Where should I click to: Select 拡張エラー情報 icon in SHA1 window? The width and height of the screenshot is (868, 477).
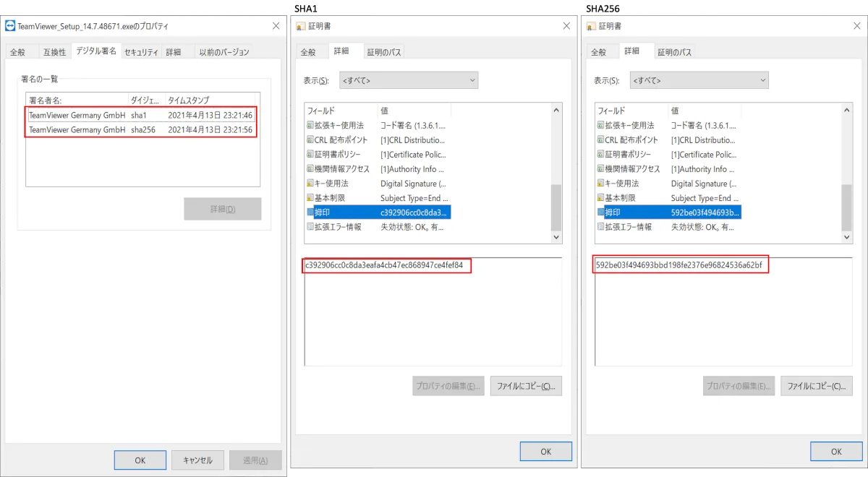[310, 227]
